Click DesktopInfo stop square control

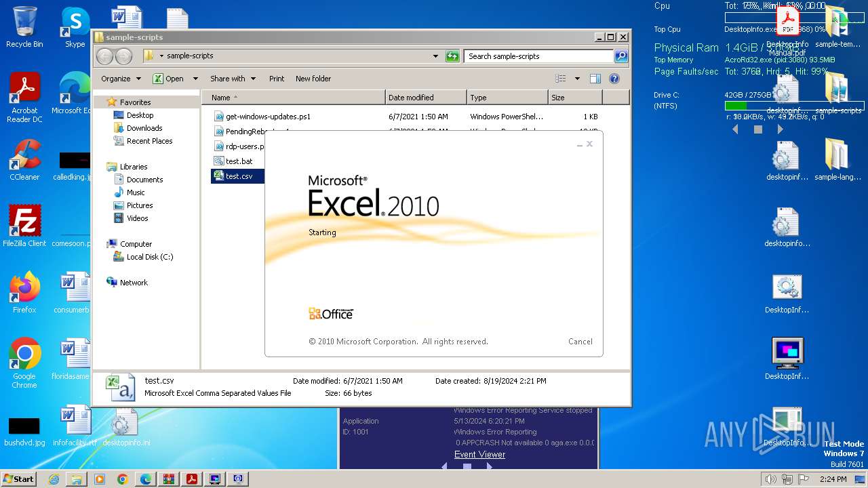tap(758, 129)
